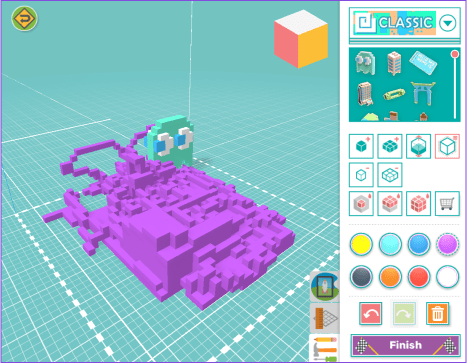Click the yellow back arrow icon

pyautogui.click(x=24, y=18)
